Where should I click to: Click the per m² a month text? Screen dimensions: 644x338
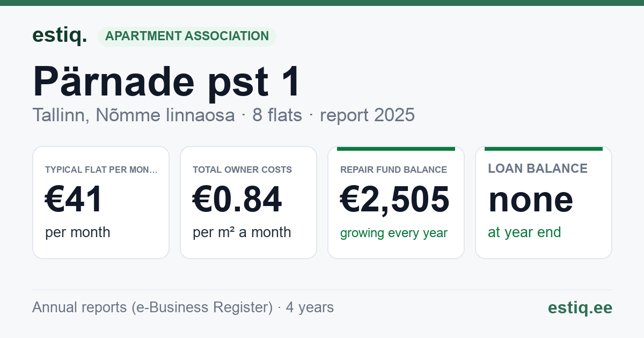[241, 232]
